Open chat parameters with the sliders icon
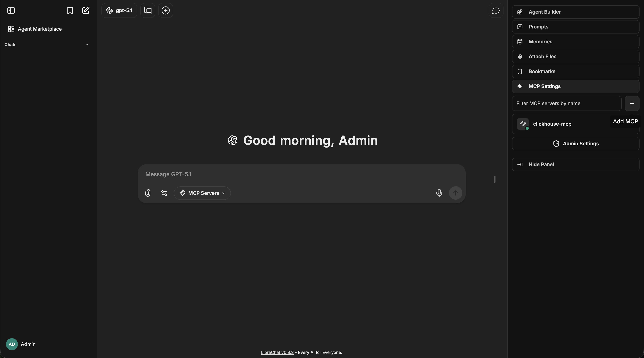This screenshot has height=358, width=644. click(x=164, y=193)
